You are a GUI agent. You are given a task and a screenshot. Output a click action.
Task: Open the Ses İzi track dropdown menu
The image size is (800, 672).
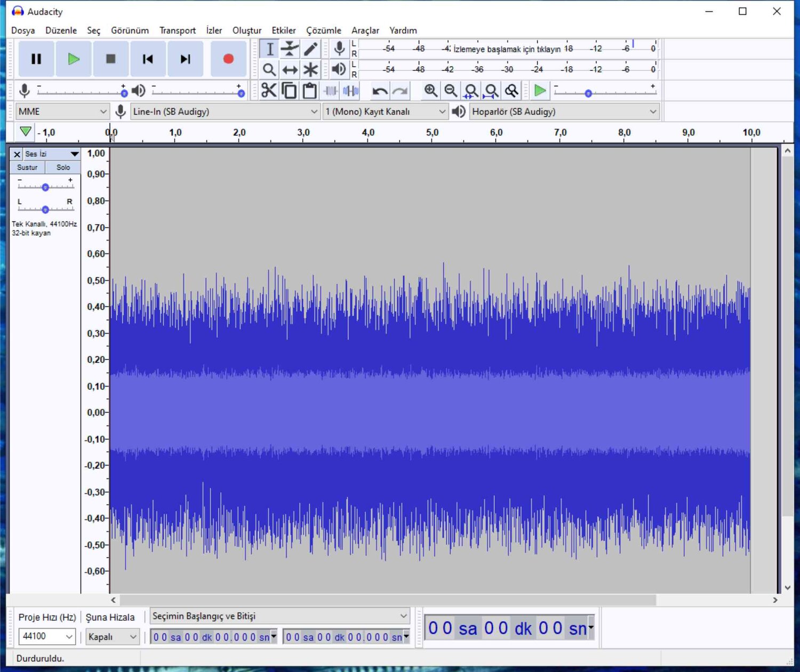point(52,154)
